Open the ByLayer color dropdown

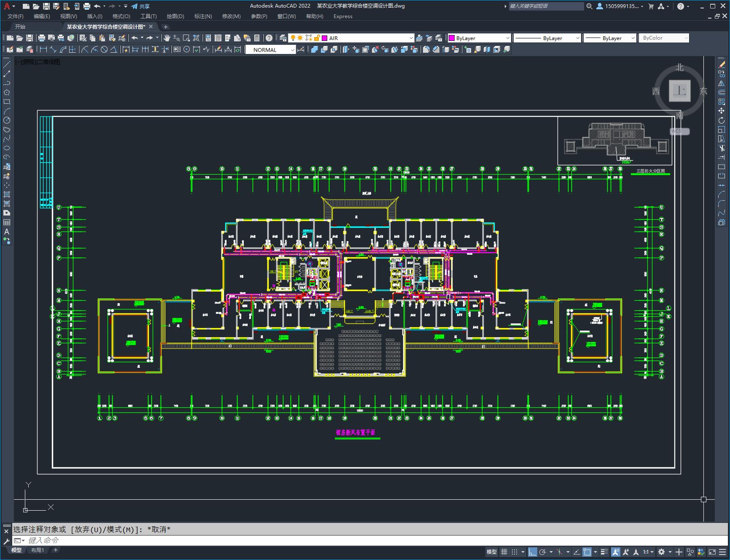(479, 38)
